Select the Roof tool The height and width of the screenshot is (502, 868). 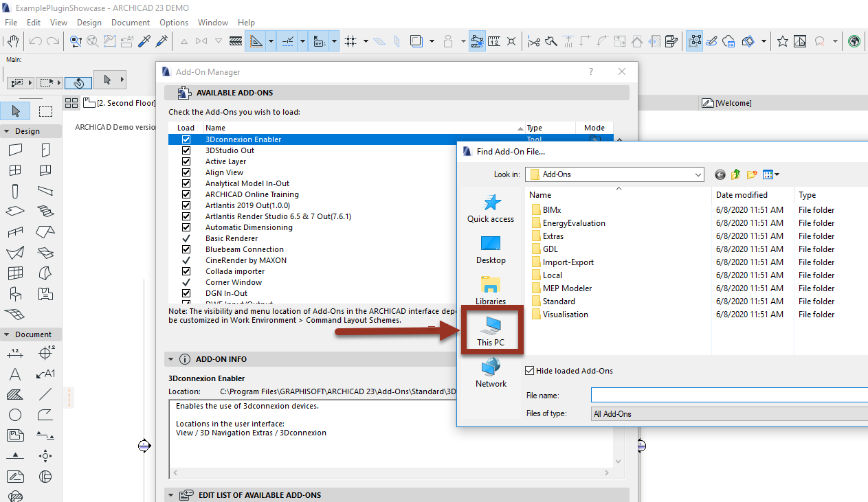click(45, 232)
